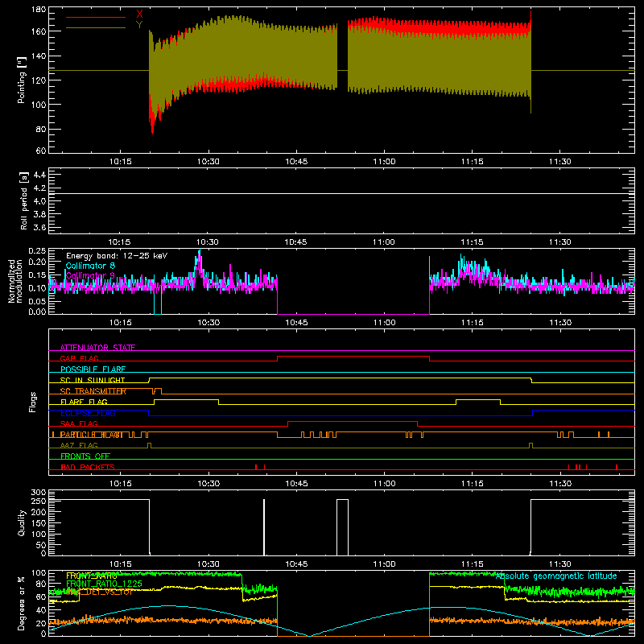Click the SAA_FLAG label
Screen dimensions: 644x644
click(79, 423)
